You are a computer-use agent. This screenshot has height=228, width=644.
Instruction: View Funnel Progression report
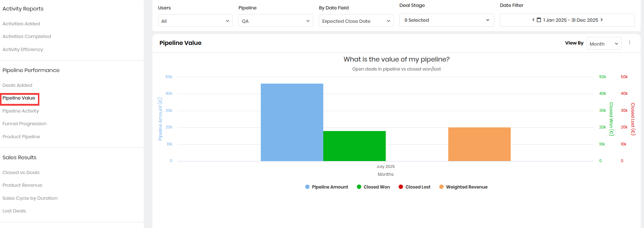tap(25, 124)
